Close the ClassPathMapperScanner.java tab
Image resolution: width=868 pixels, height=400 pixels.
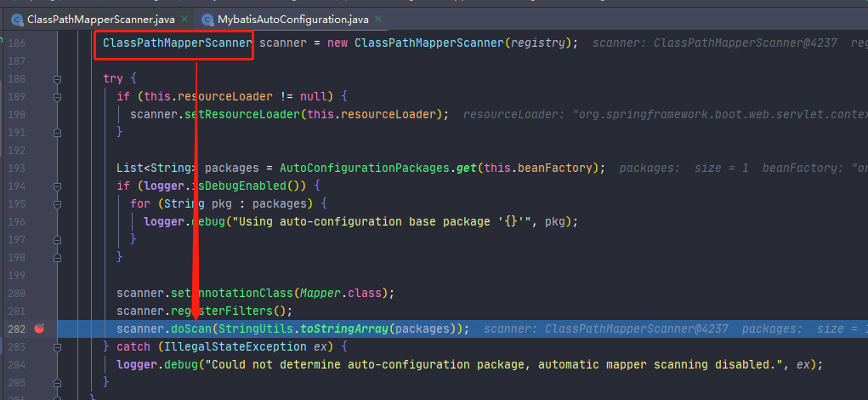[184, 20]
